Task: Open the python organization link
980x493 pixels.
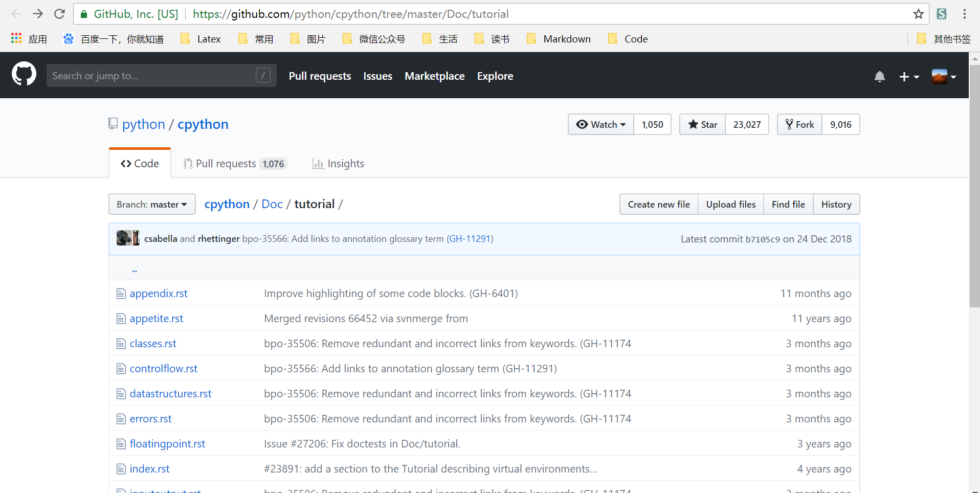Action: point(144,124)
